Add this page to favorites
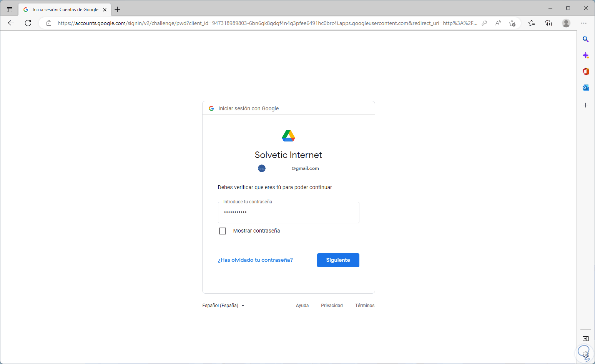This screenshot has height=364, width=595. point(512,23)
